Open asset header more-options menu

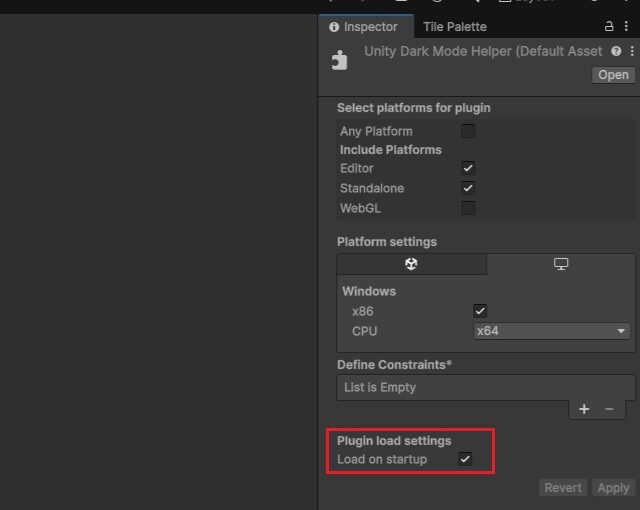coord(632,51)
